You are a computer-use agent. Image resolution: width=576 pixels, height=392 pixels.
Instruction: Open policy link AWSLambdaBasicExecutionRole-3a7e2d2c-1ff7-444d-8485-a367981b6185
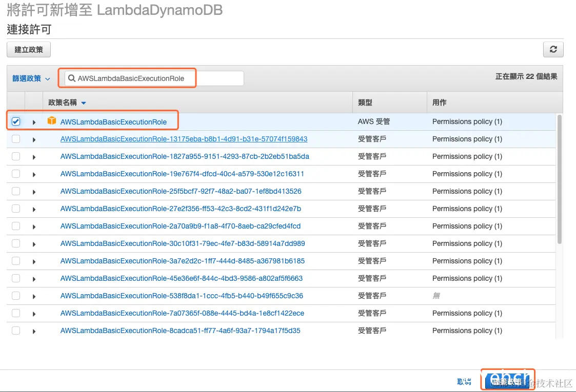[x=183, y=261]
